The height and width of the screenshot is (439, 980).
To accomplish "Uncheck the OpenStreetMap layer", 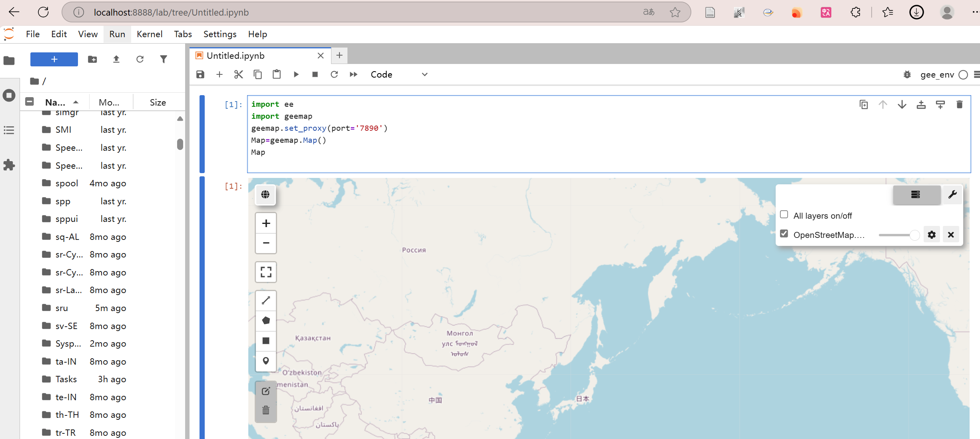I will click(x=784, y=233).
